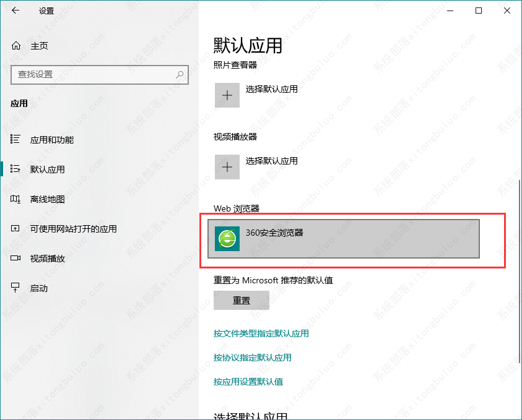Focus the 查找设置 search field
Image resolution: width=522 pixels, height=420 pixels.
coord(93,75)
